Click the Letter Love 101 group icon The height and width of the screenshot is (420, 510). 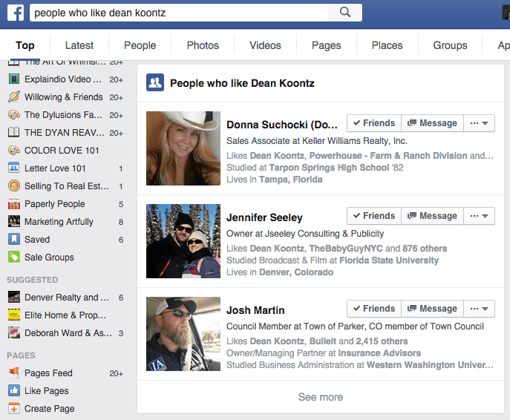pyautogui.click(x=13, y=168)
